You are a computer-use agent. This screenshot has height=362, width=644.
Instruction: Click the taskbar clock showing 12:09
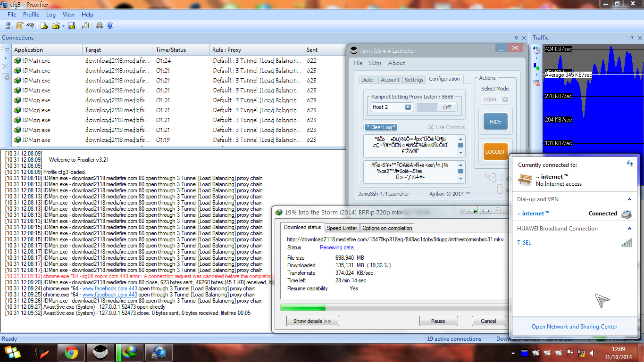[x=618, y=353]
